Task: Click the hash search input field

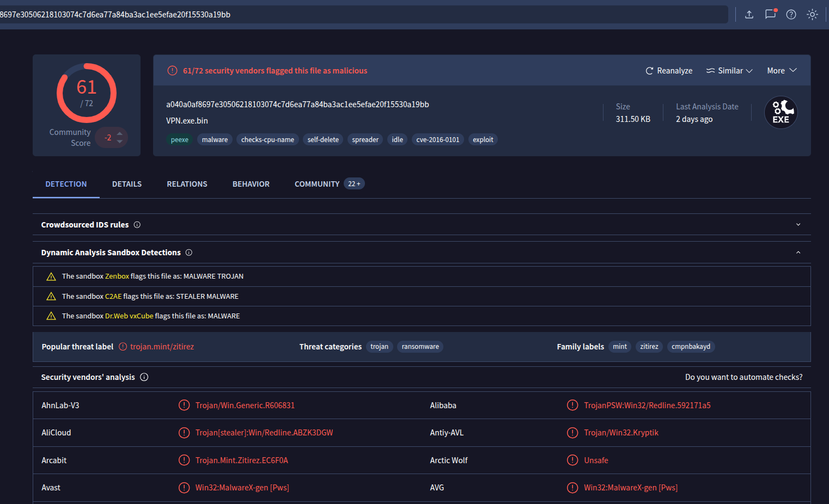Action: click(359, 15)
